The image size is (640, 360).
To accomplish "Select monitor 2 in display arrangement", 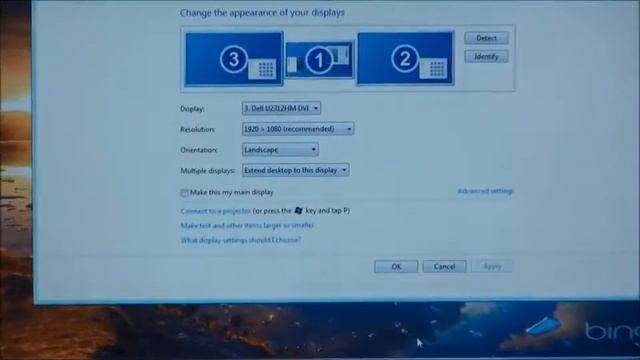I will (x=405, y=59).
